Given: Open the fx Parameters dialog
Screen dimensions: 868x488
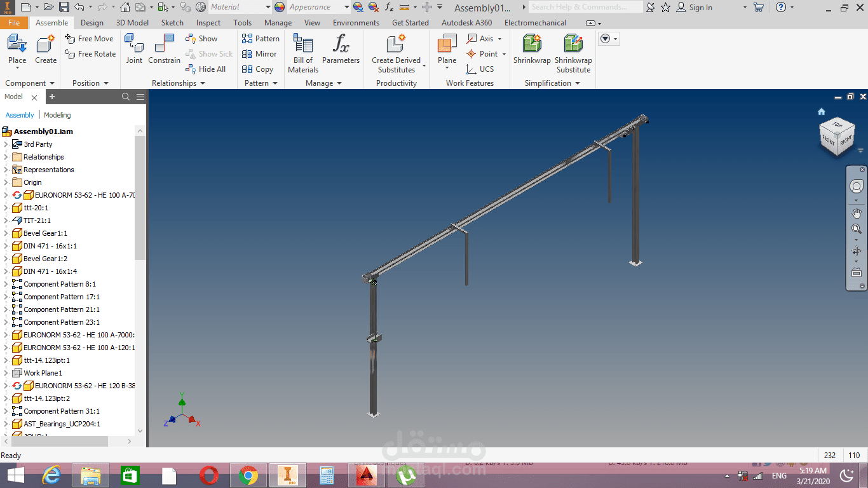Looking at the screenshot, I should click(341, 50).
